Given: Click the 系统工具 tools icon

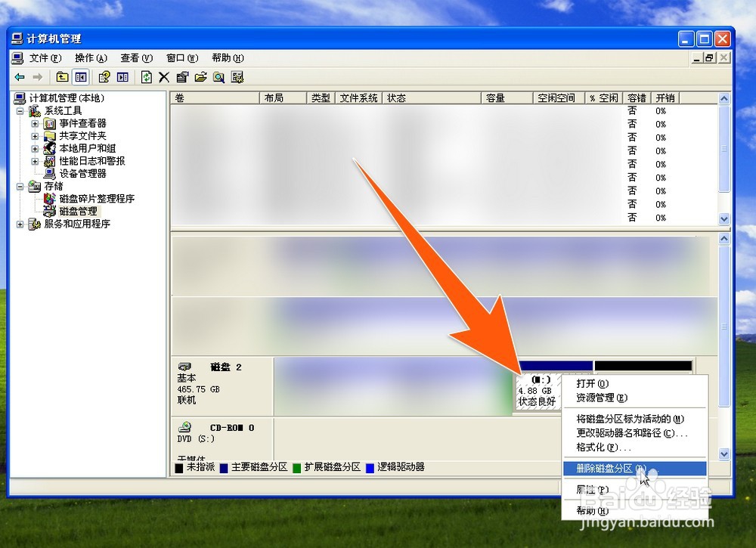Looking at the screenshot, I should (x=35, y=111).
